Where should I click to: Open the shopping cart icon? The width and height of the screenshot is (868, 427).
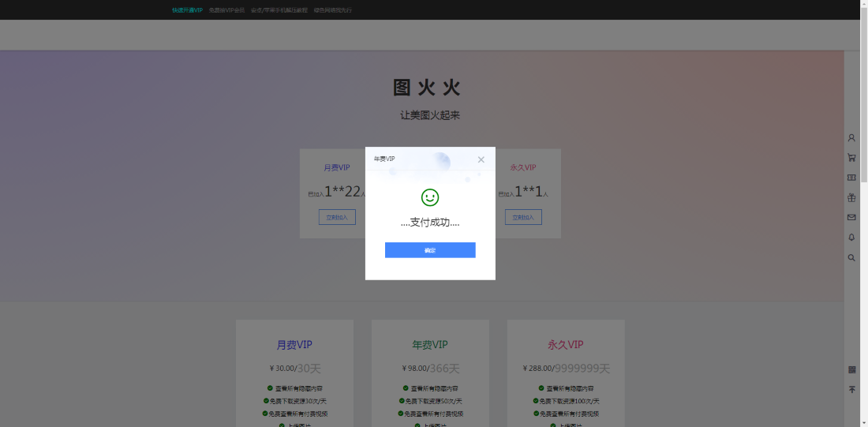coord(851,158)
